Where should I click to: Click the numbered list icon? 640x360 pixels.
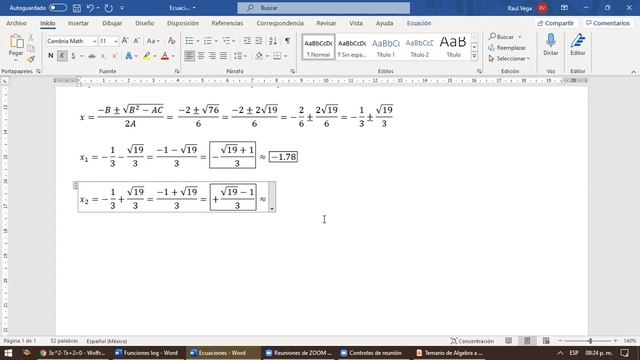(207, 41)
